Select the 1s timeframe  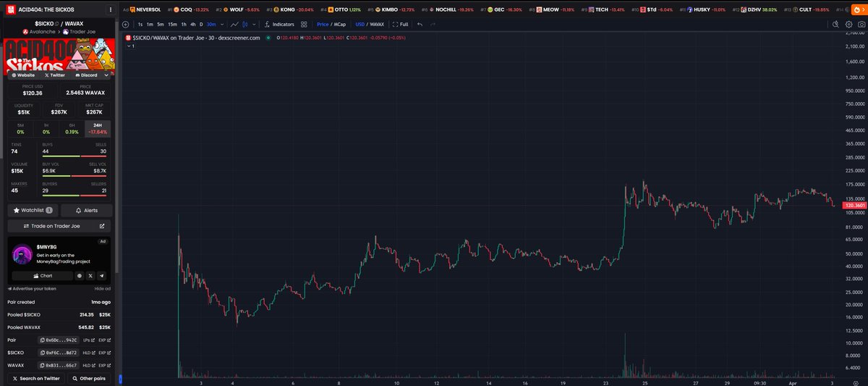pyautogui.click(x=140, y=24)
